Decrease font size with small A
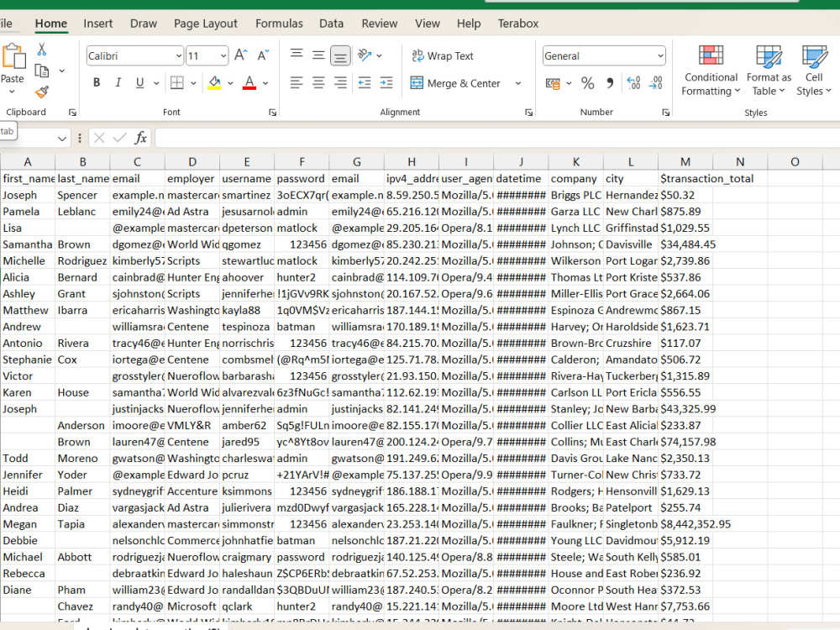The width and height of the screenshot is (840, 630). click(x=263, y=55)
